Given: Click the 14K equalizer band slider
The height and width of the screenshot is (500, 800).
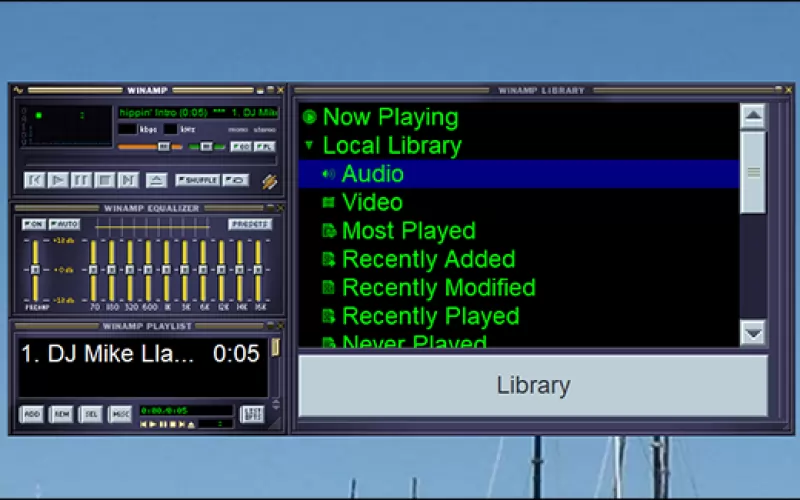Looking at the screenshot, I should coord(240,270).
